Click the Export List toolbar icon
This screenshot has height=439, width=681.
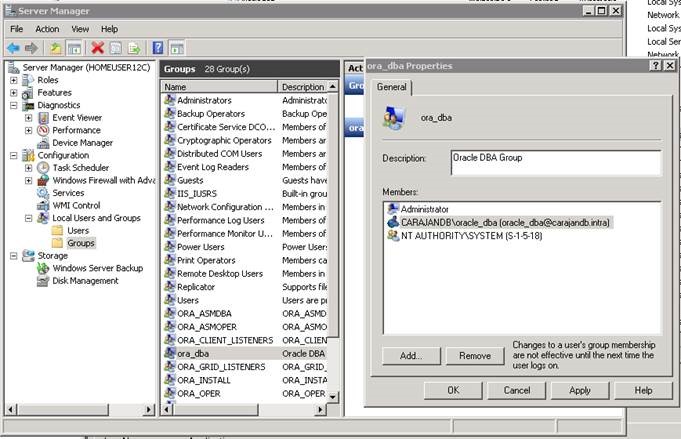pyautogui.click(x=134, y=48)
